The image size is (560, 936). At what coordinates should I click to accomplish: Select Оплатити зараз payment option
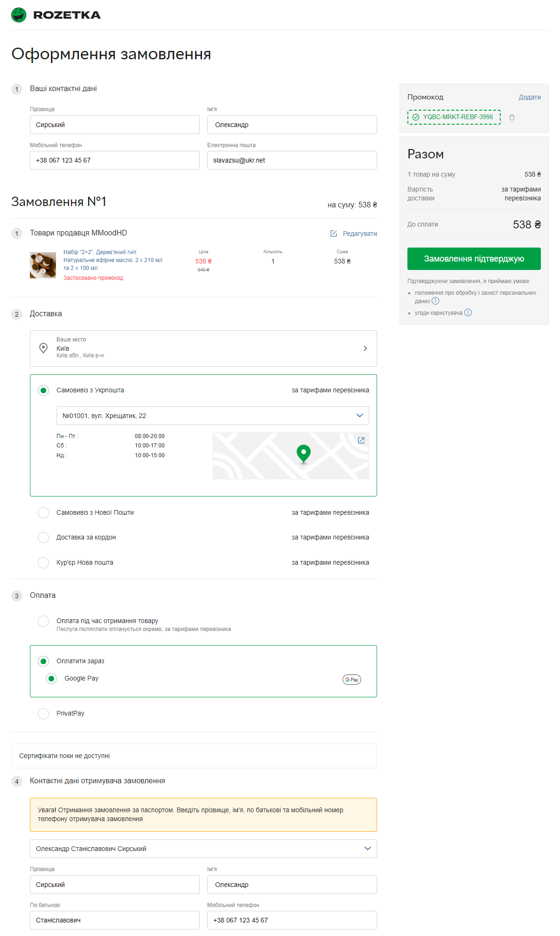tap(43, 661)
